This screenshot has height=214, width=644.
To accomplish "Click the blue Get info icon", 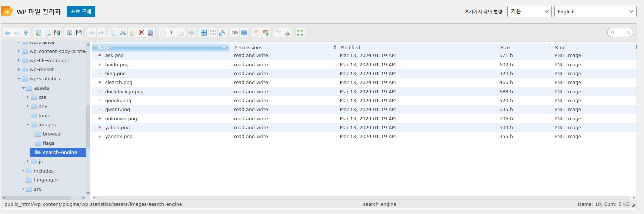I will coord(244,33).
